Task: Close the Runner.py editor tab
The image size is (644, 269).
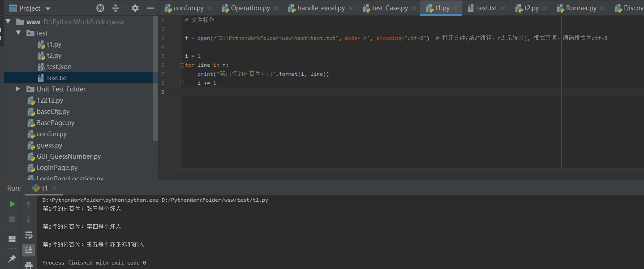Action: (x=602, y=8)
